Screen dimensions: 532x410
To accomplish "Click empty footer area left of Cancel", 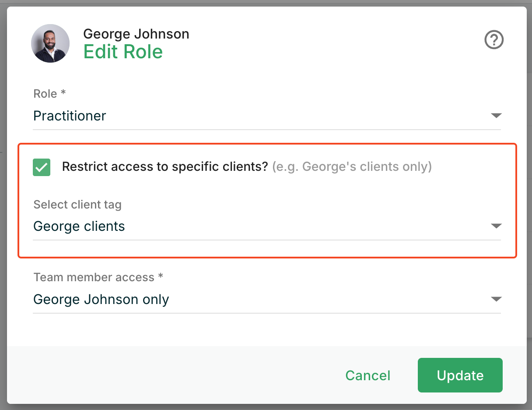I will pyautogui.click(x=175, y=375).
